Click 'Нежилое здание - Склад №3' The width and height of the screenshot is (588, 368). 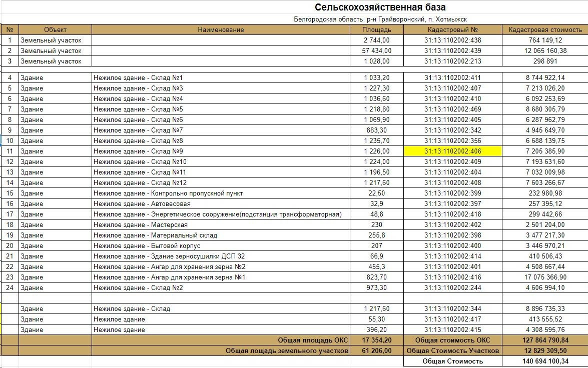[138, 88]
